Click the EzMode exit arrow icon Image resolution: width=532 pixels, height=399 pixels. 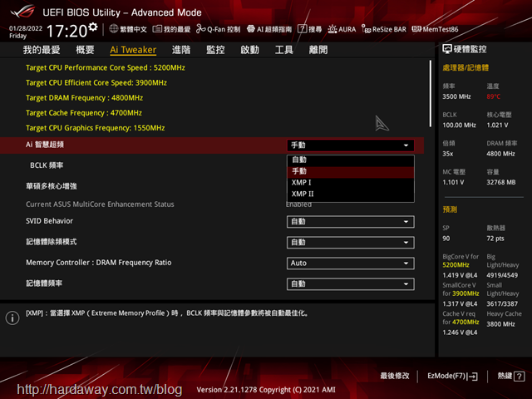(473, 377)
